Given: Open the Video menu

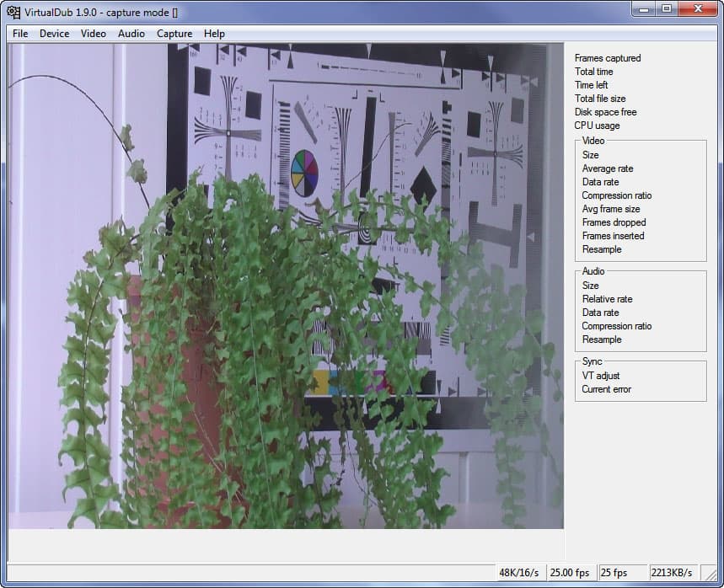Looking at the screenshot, I should (x=94, y=34).
